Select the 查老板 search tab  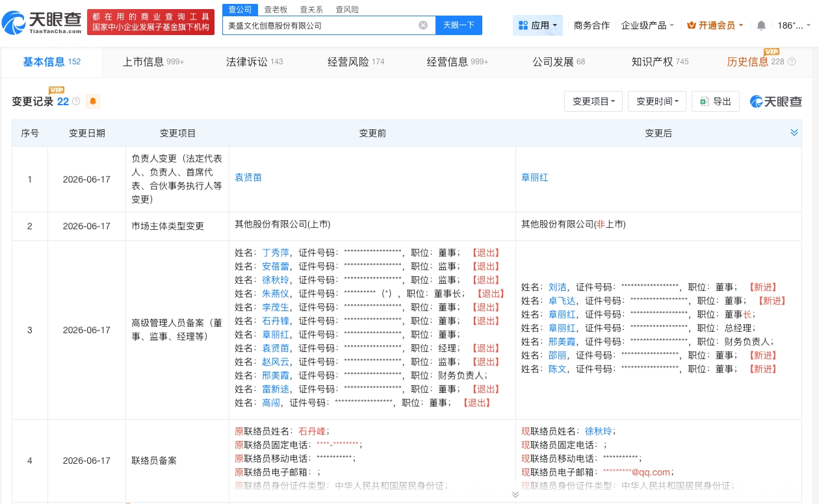[x=276, y=9]
